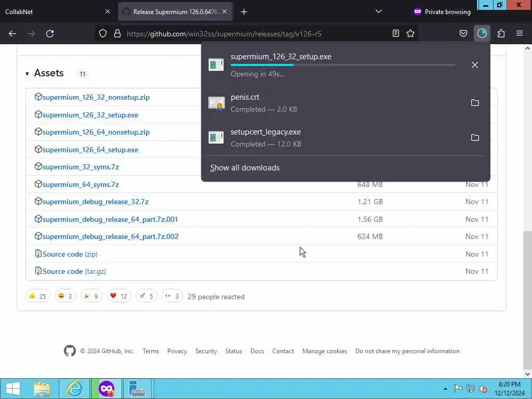Download Source code (tar.gz)
Screen dimensions: 532x399
74,271
